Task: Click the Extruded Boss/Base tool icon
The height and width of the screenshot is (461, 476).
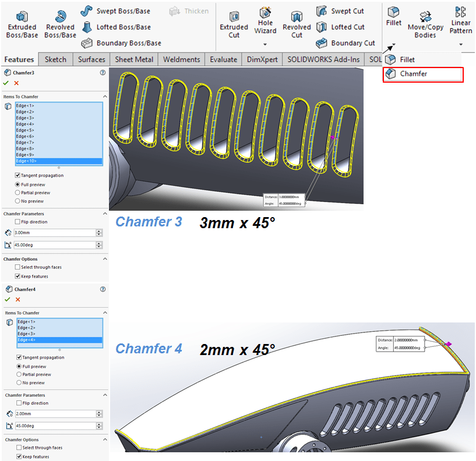Action: click(x=22, y=16)
